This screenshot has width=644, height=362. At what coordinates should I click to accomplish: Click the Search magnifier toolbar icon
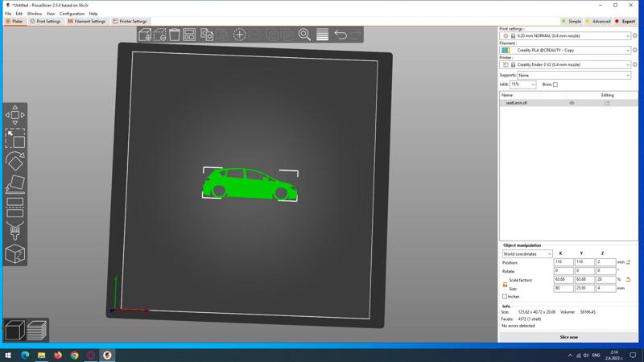pyautogui.click(x=304, y=35)
